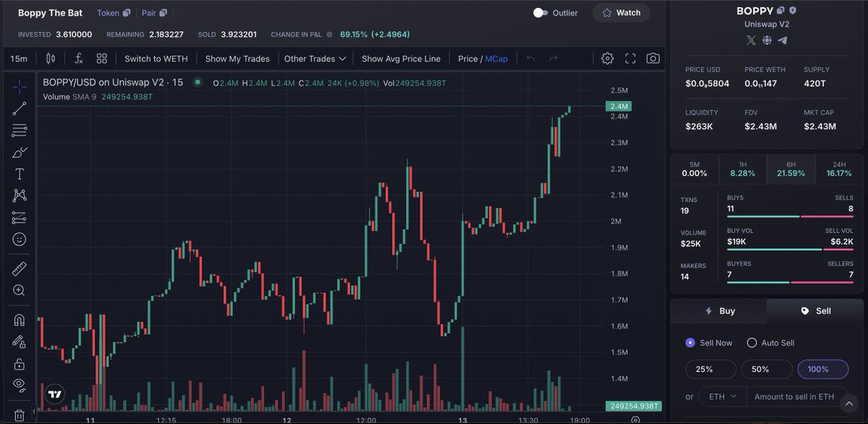Screen dimensions: 868x424
Task: Open the 15m timeframe dropdown
Action: [x=19, y=59]
